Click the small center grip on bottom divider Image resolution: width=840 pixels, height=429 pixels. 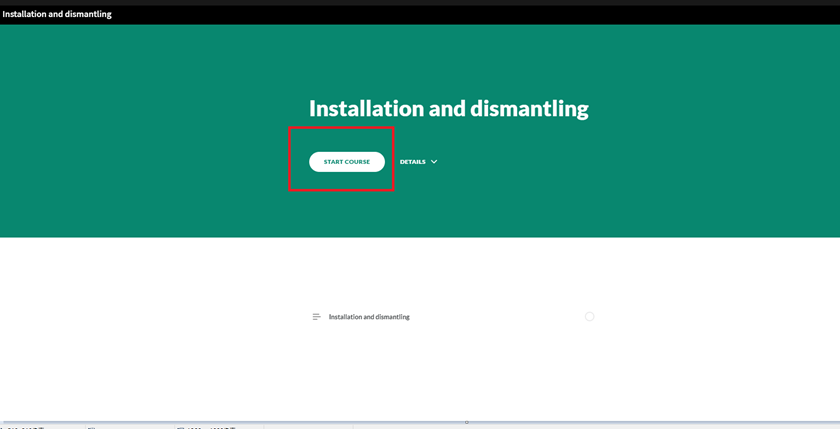tap(466, 422)
